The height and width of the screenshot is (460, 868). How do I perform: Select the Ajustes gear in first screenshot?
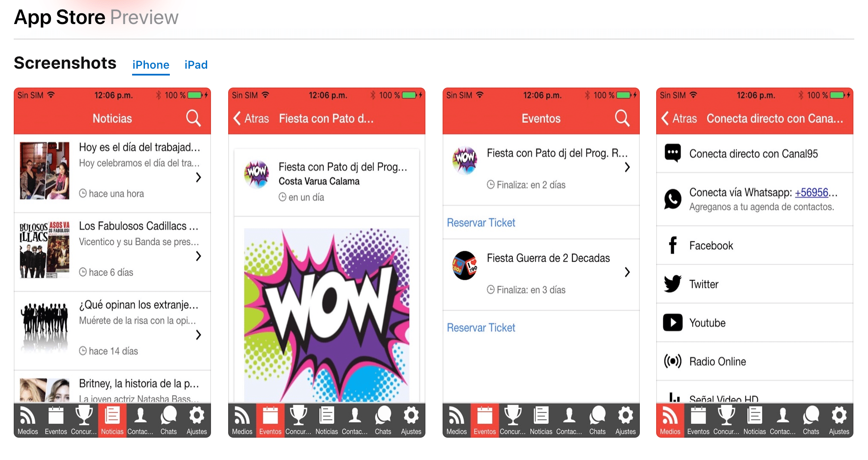196,420
